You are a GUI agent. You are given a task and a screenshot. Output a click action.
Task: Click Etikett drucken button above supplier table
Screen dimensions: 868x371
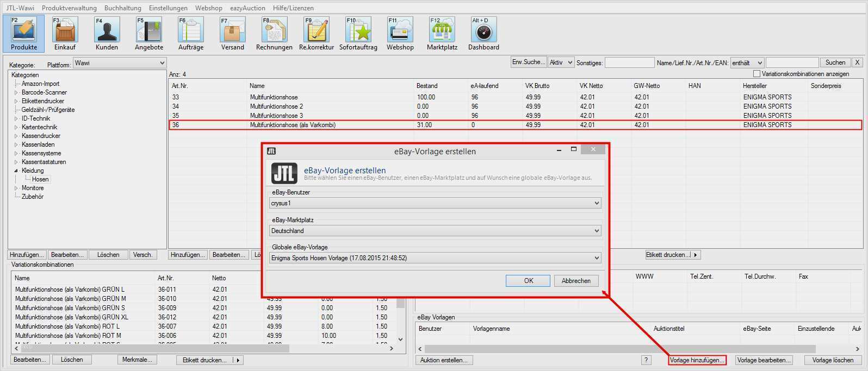click(x=668, y=255)
